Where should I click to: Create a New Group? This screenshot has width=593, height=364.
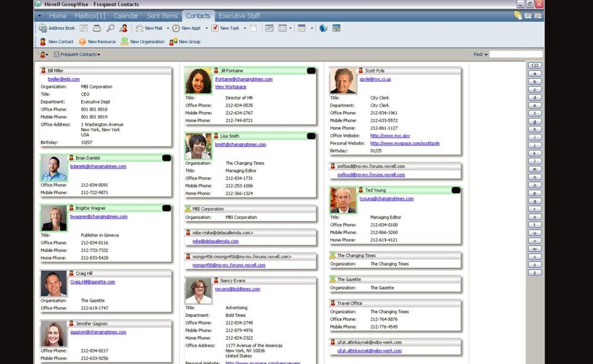pyautogui.click(x=185, y=41)
